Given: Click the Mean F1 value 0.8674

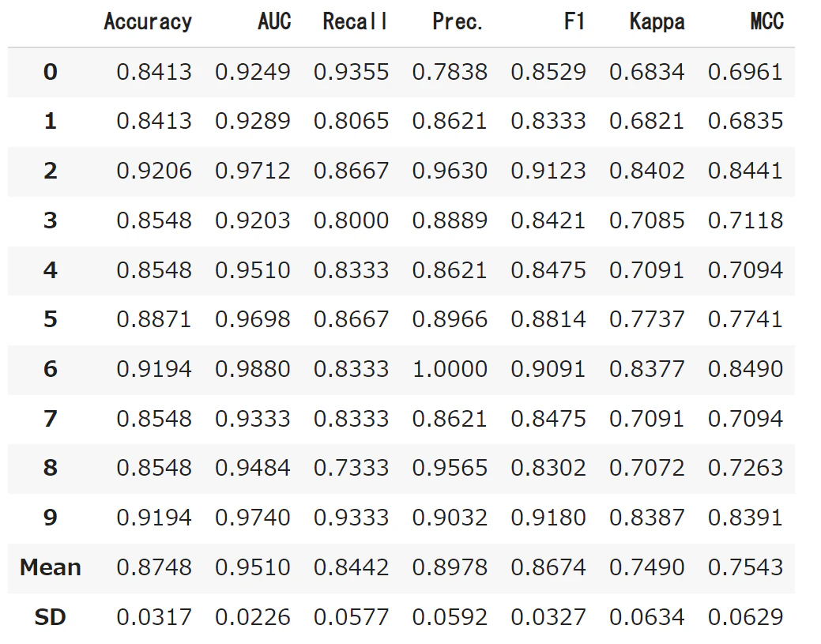Looking at the screenshot, I should click(548, 567).
